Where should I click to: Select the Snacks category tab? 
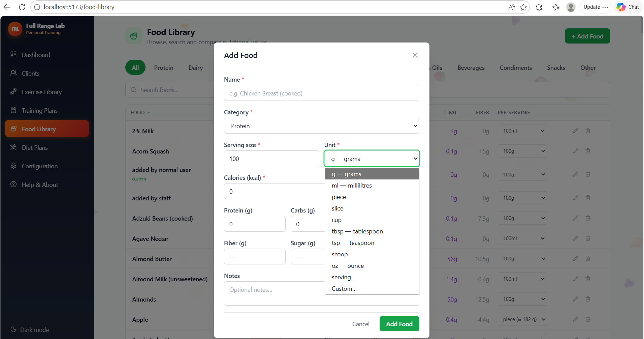pyautogui.click(x=556, y=67)
